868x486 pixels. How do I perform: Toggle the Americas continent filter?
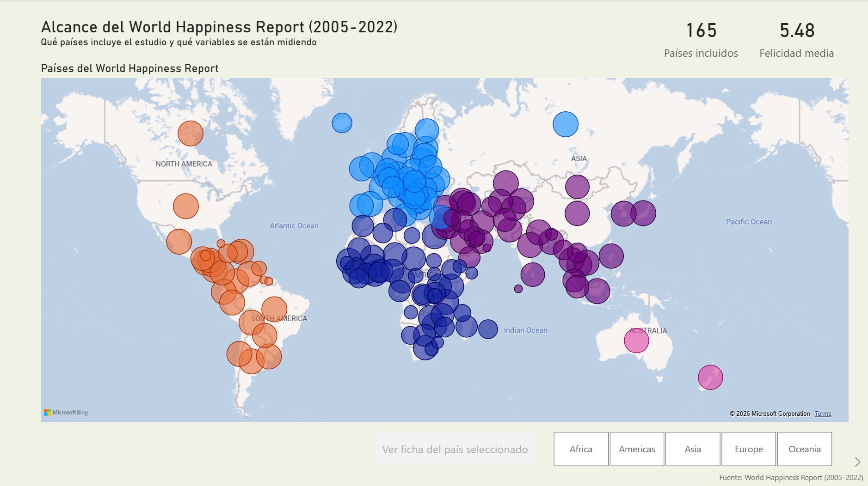tap(637, 449)
